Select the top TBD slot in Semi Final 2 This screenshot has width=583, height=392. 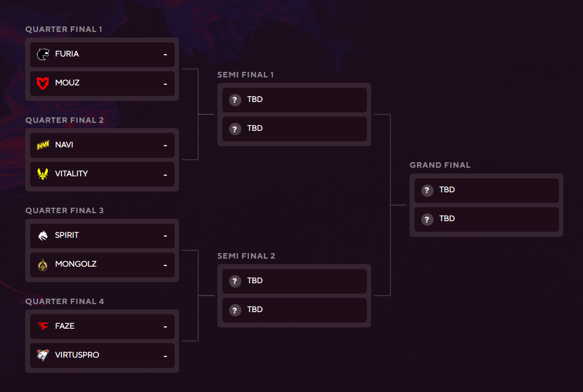295,281
